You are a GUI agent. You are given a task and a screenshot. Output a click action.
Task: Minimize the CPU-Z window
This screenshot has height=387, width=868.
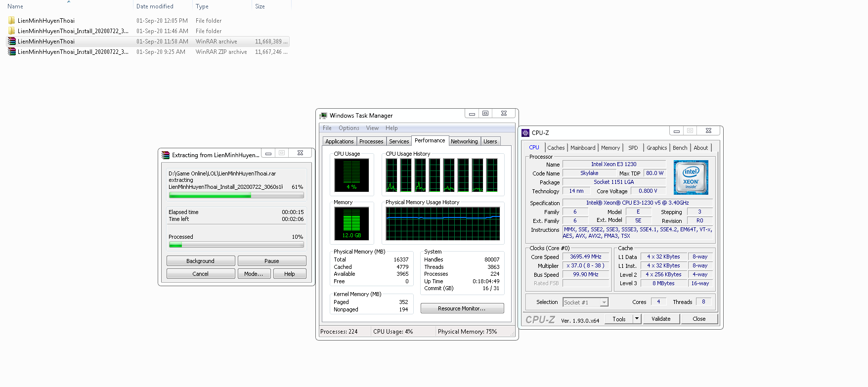pos(677,131)
